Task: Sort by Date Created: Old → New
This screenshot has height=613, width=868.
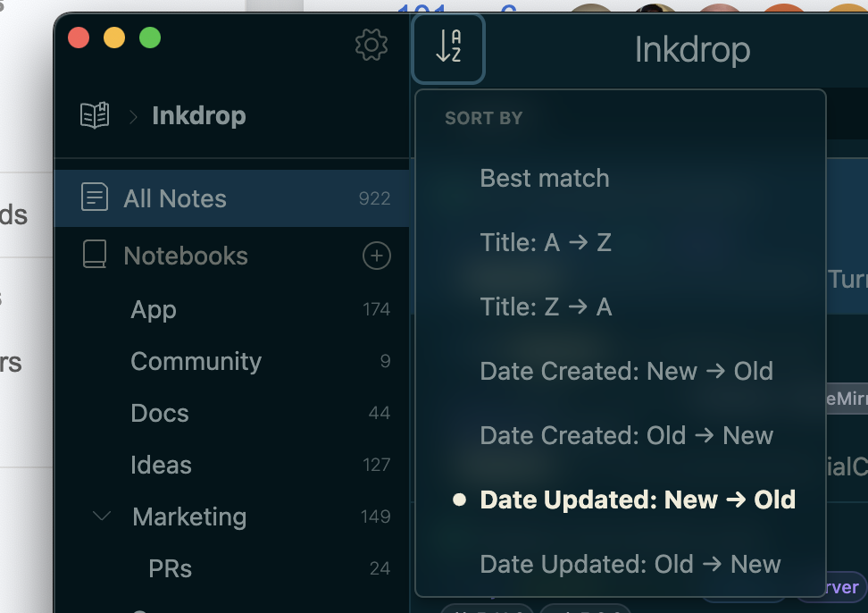Action: [x=620, y=435]
